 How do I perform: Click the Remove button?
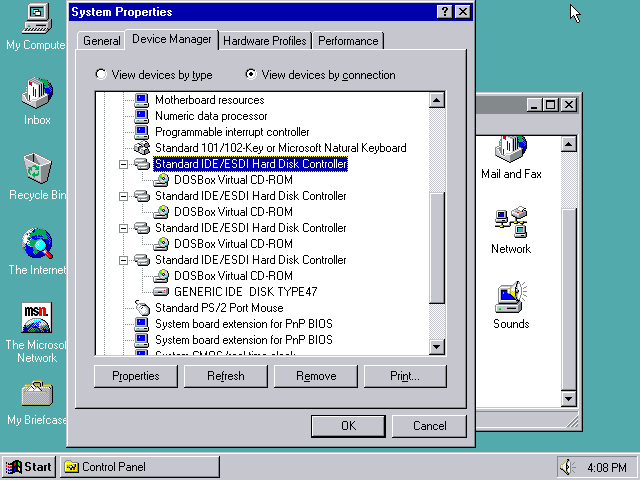[315, 376]
